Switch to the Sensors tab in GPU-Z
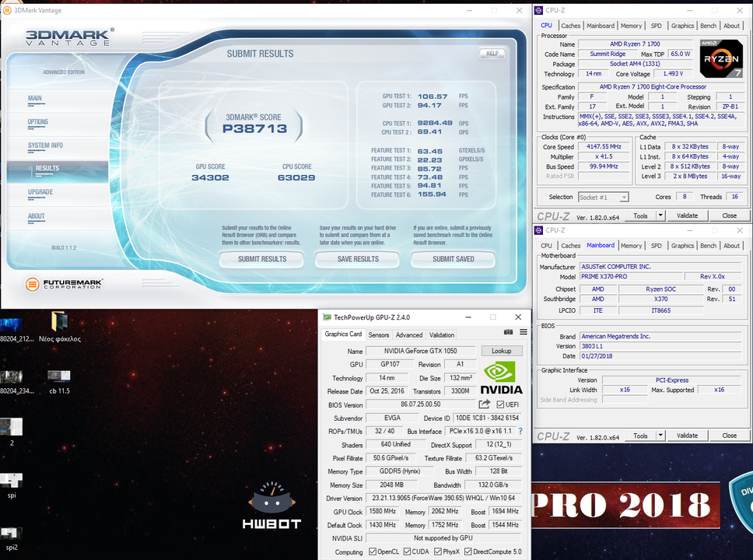 pyautogui.click(x=378, y=334)
